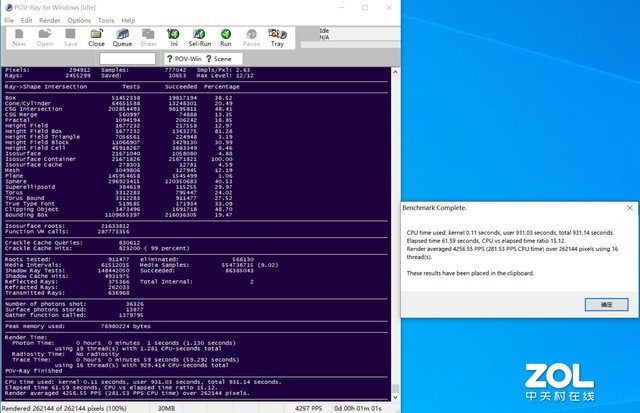This screenshot has height=413, width=640.
Task: Click the Sel-Run toolbar icon
Action: (x=200, y=37)
